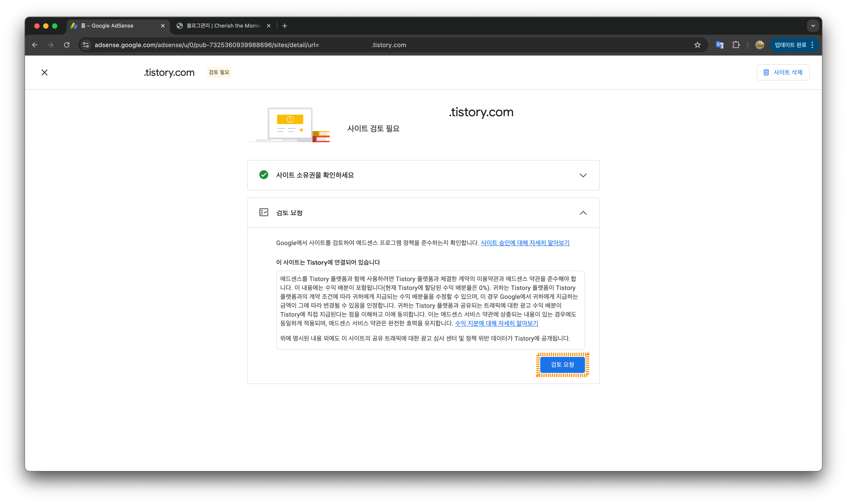
Task: Open the tab search dropdown arrow
Action: pyautogui.click(x=813, y=26)
